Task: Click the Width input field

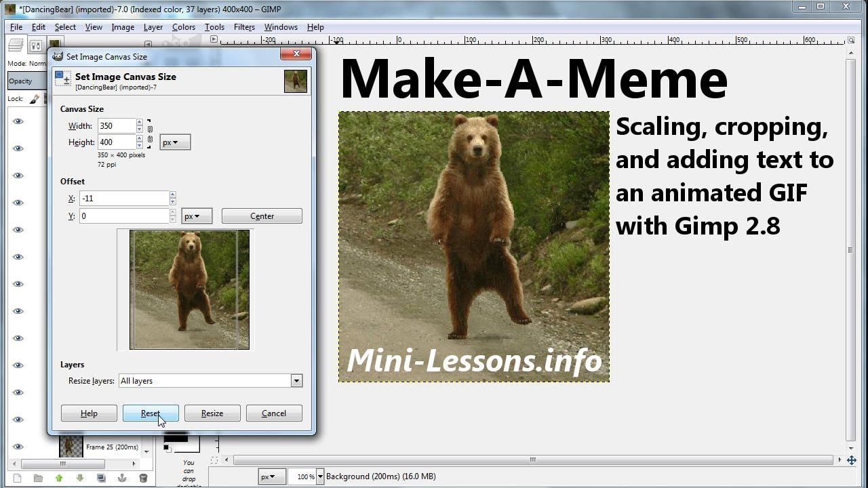Action: (x=117, y=126)
